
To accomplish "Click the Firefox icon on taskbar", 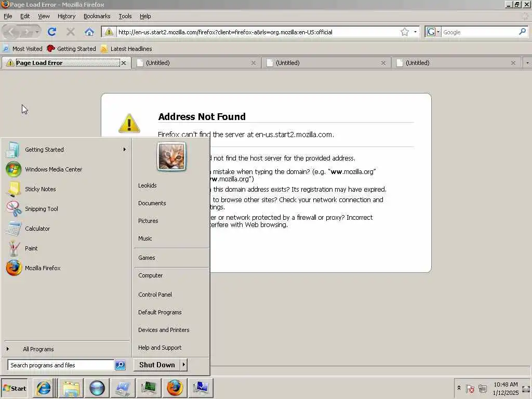I will pos(175,388).
